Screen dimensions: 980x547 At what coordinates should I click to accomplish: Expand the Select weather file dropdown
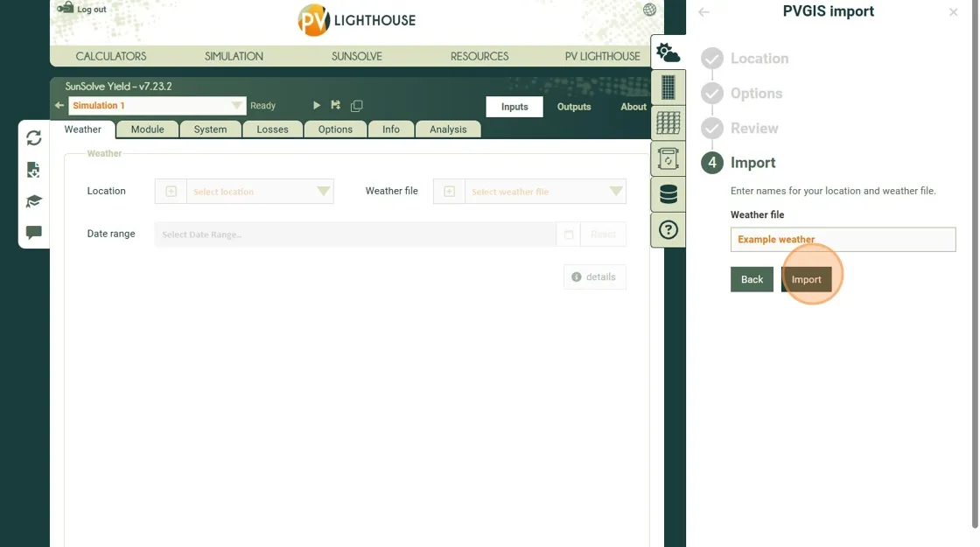coord(615,192)
